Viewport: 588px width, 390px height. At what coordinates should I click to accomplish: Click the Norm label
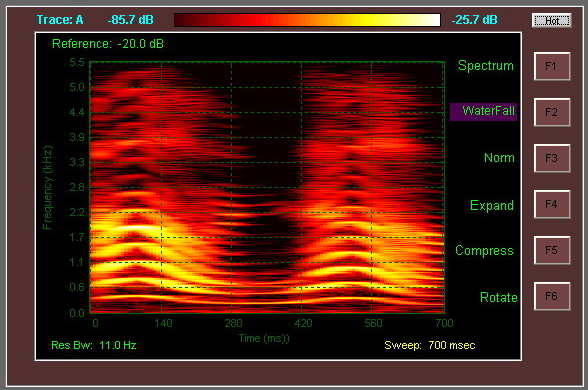coord(499,158)
